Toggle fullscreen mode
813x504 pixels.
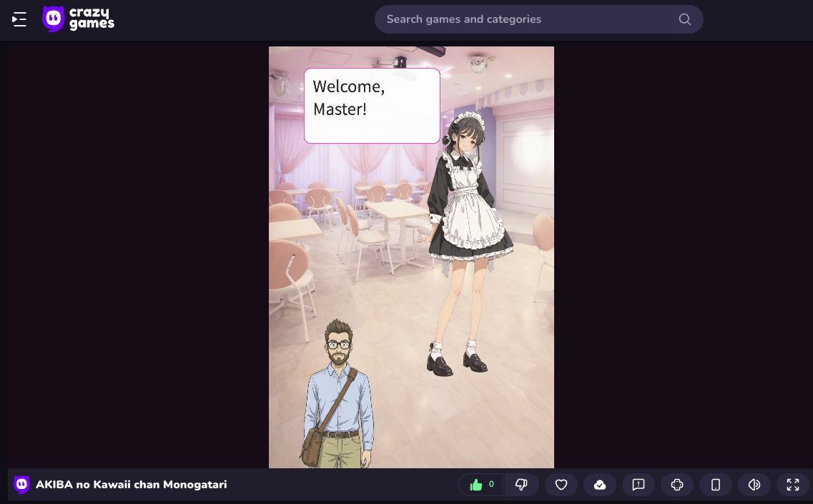click(x=792, y=484)
